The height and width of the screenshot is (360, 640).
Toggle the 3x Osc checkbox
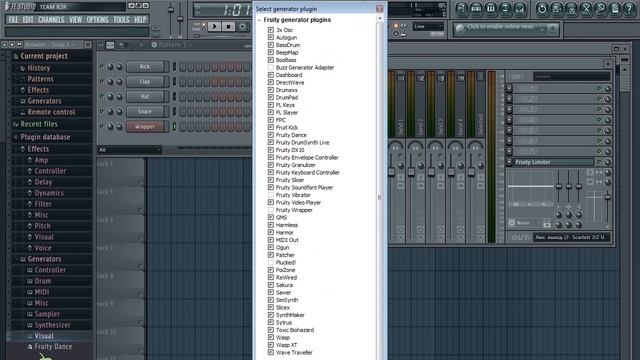271,30
